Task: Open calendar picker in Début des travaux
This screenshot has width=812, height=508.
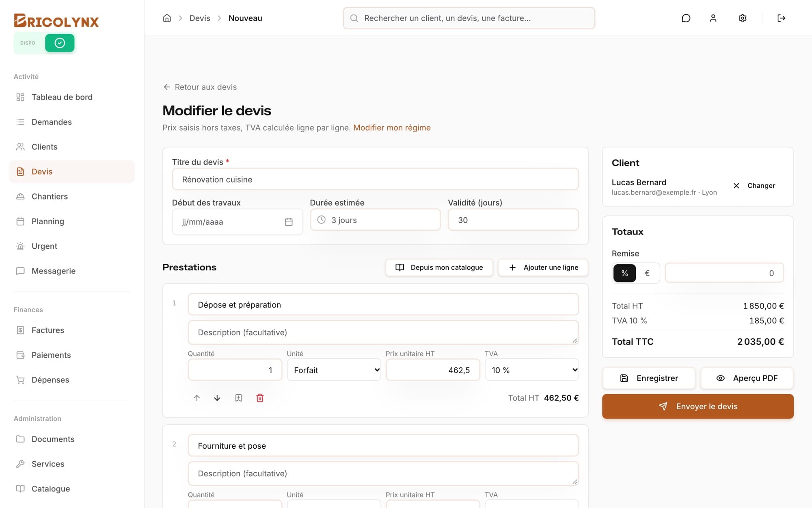Action: [x=289, y=222]
